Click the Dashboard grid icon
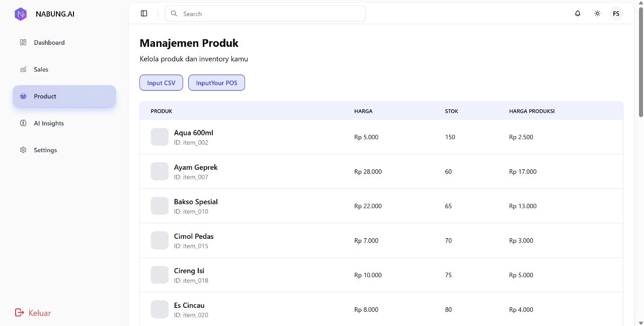The height and width of the screenshot is (326, 644). click(23, 42)
